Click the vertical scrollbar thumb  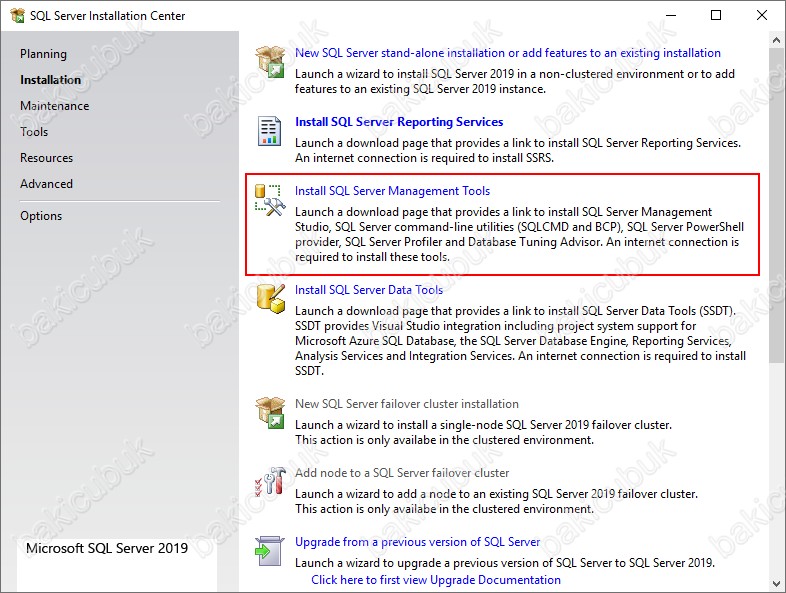click(x=776, y=205)
